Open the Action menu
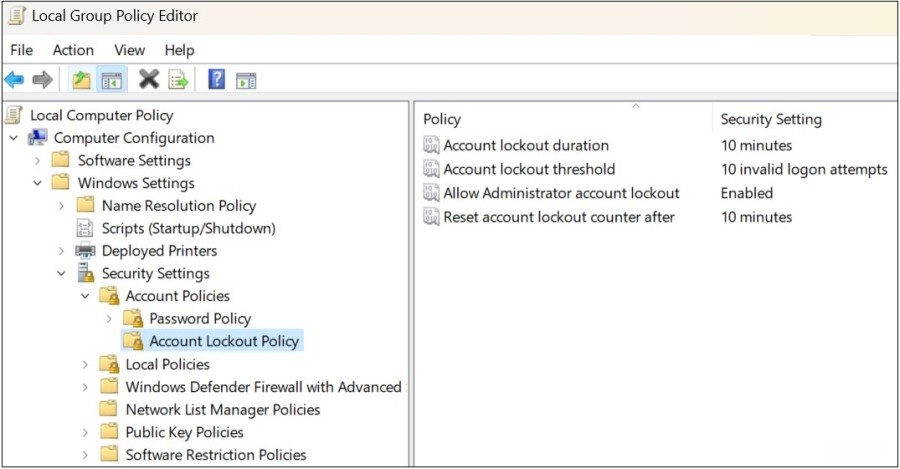The image size is (900, 469). (73, 50)
